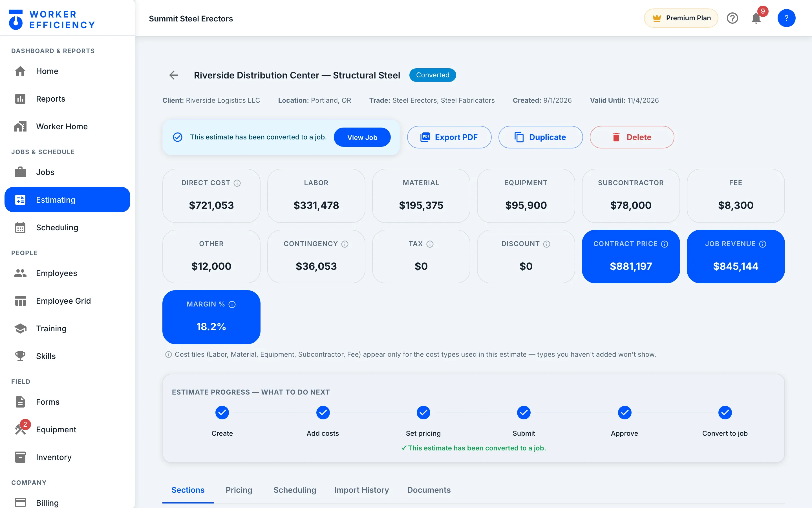Viewport: 812px width, 508px height.
Task: Open Forms in the sidebar
Action: point(67,402)
